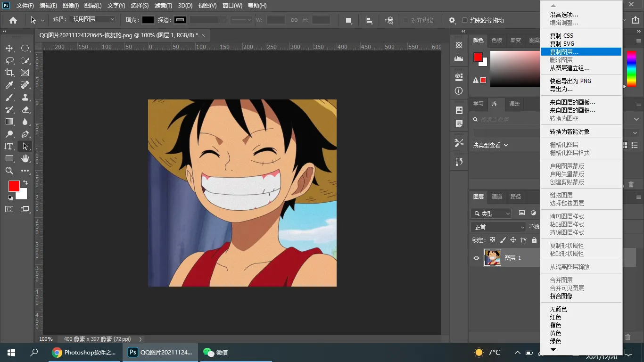Select the Blur droplet tool
This screenshot has width=644, height=362.
click(x=25, y=122)
